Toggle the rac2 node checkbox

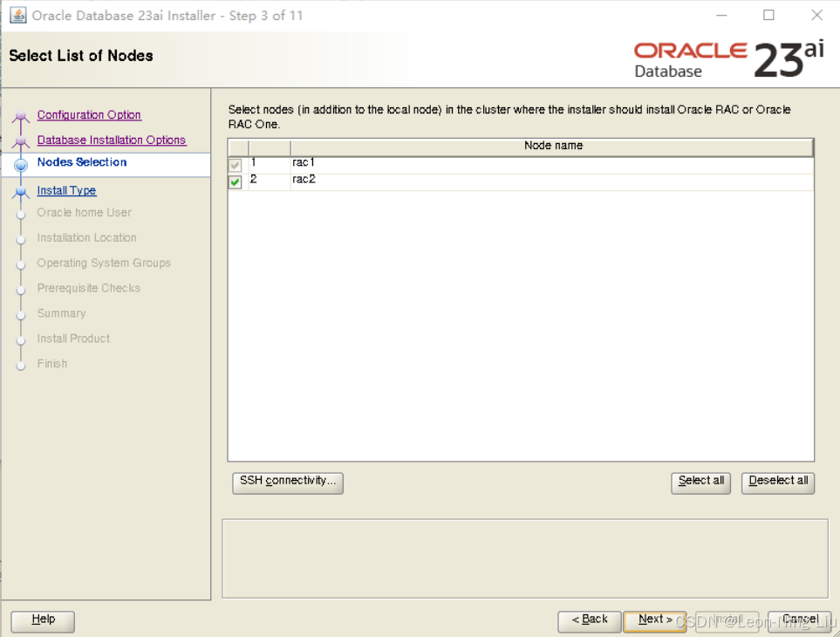236,182
